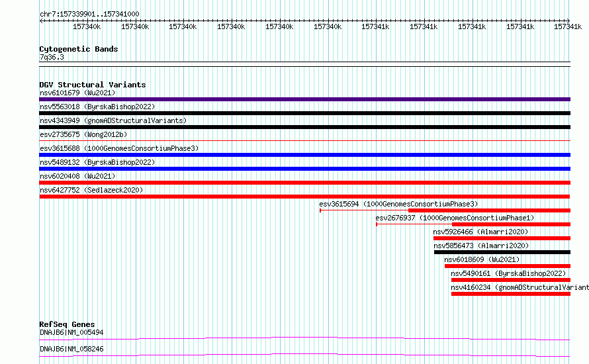Click the red bar under nsv6427752
Screen dimensions: 589x364
pyautogui.click(x=304, y=197)
